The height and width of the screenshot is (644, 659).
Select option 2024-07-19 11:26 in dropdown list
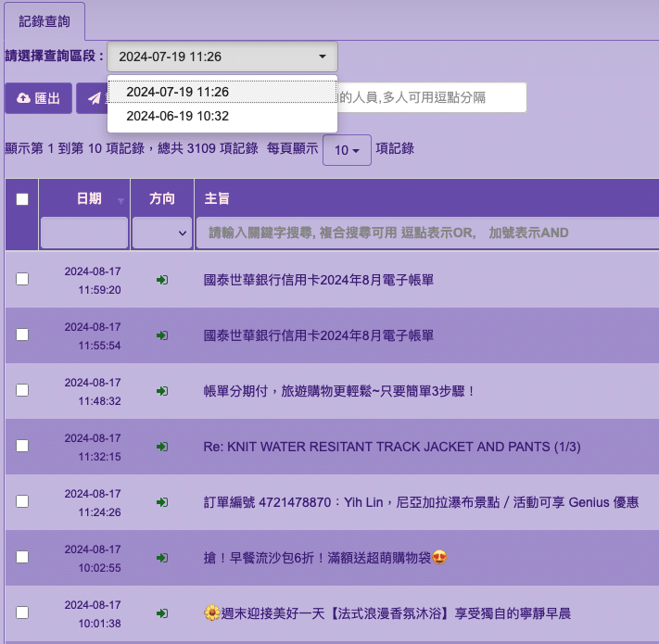point(222,92)
